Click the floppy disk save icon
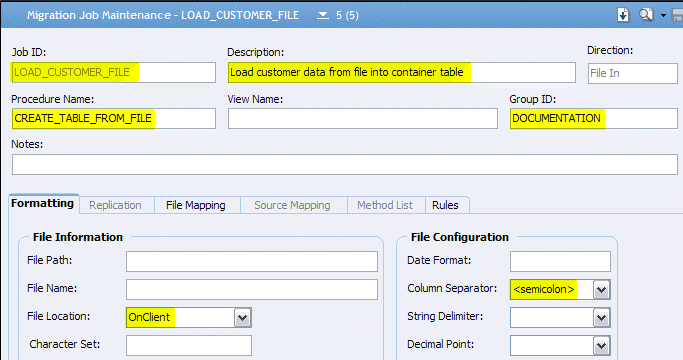The image size is (683, 360). (677, 15)
